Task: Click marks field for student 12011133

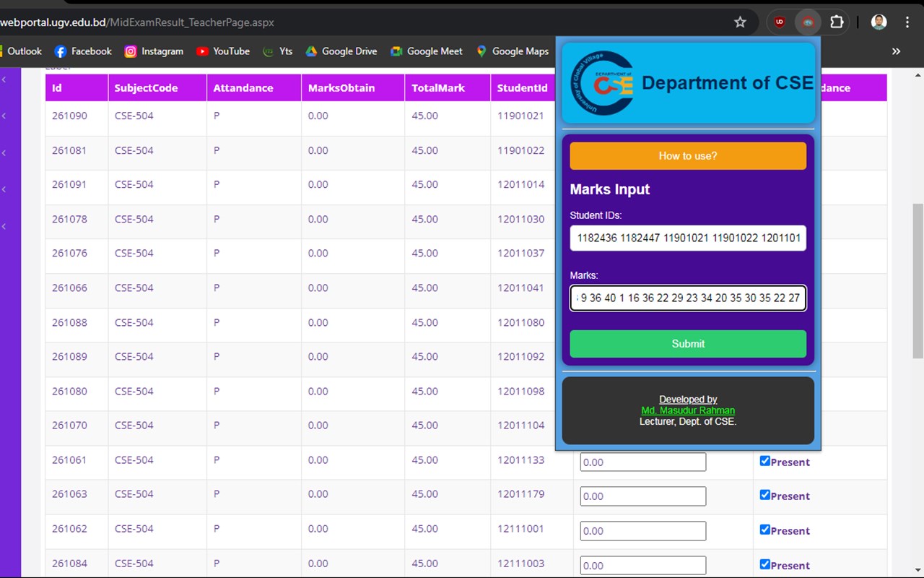Action: (x=643, y=462)
